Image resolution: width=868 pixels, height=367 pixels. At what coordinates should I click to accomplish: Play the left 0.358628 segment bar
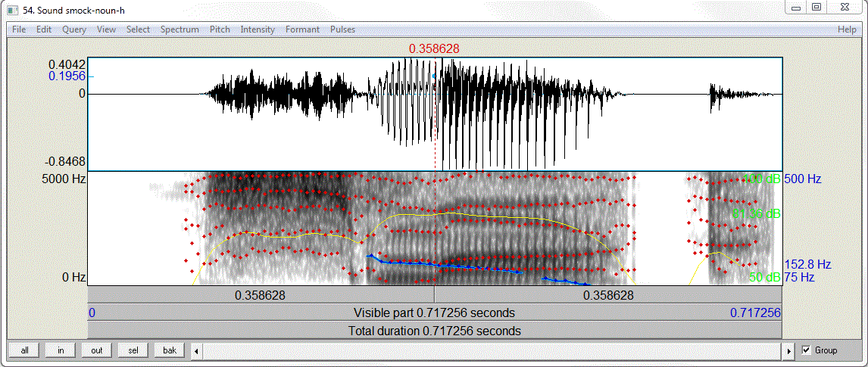[x=261, y=295]
